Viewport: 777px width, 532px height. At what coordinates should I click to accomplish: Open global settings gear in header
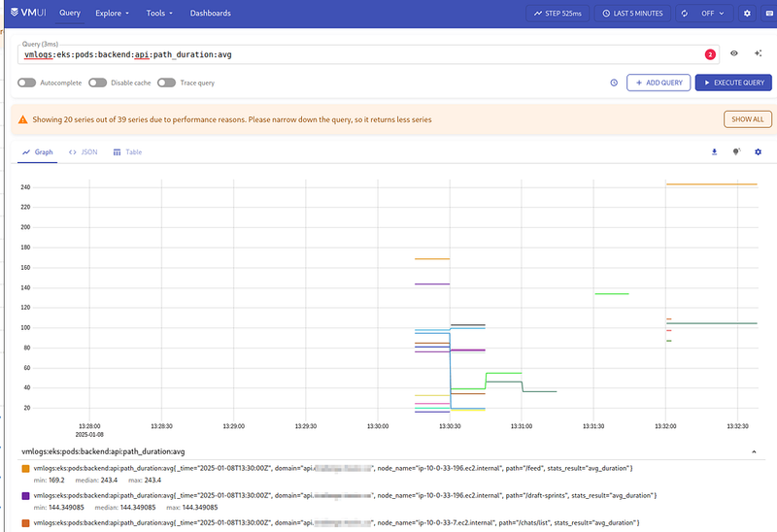747,14
